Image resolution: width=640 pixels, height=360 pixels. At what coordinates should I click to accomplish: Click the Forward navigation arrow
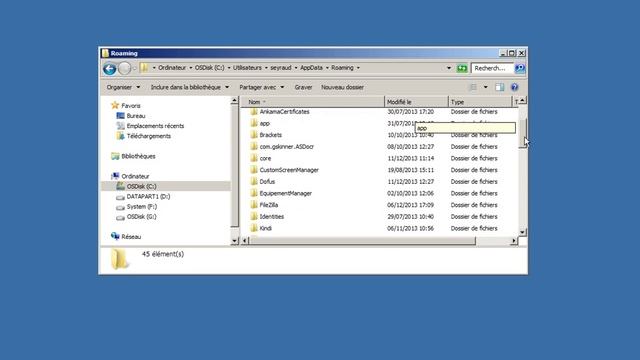pyautogui.click(x=124, y=69)
